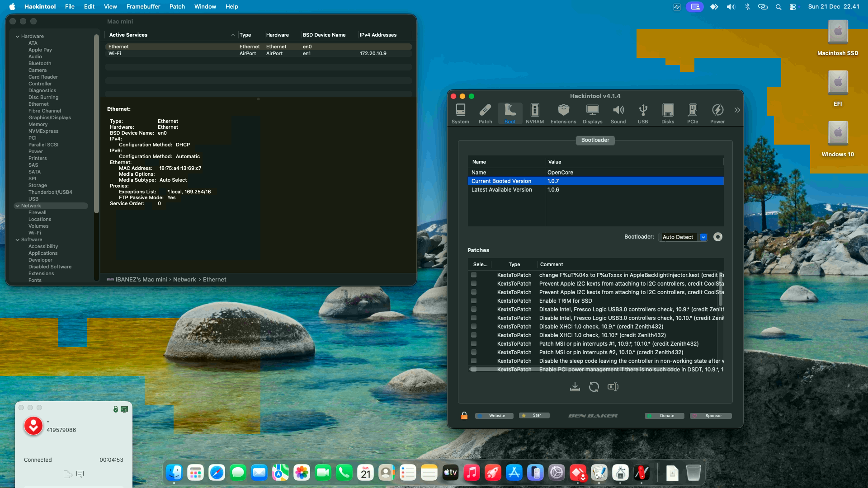The height and width of the screenshot is (488, 868).
Task: Check Disable XHCI 1.0 check 10.10 checkbox
Action: (474, 335)
